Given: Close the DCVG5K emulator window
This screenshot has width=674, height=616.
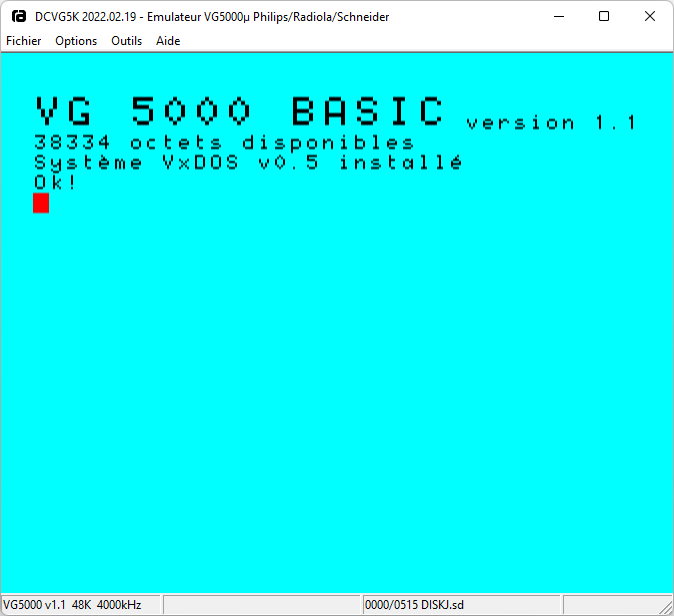Looking at the screenshot, I should point(650,16).
